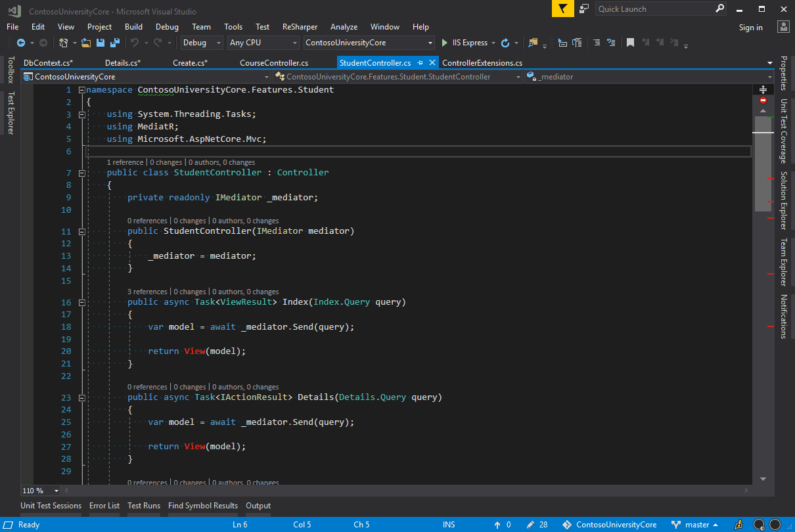This screenshot has height=532, width=795.
Task: Click the vertical scrollbar thumb in editor
Action: 763,164
